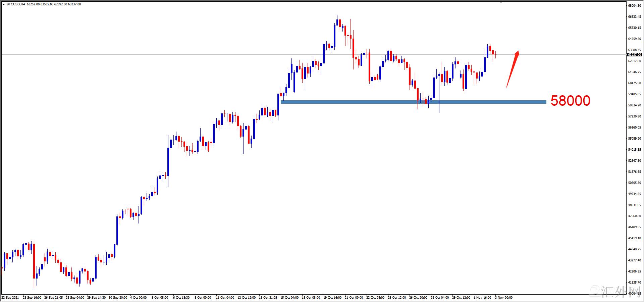Click time axis label 5 Oct 08:00
The width and height of the screenshot is (644, 302).
click(160, 298)
